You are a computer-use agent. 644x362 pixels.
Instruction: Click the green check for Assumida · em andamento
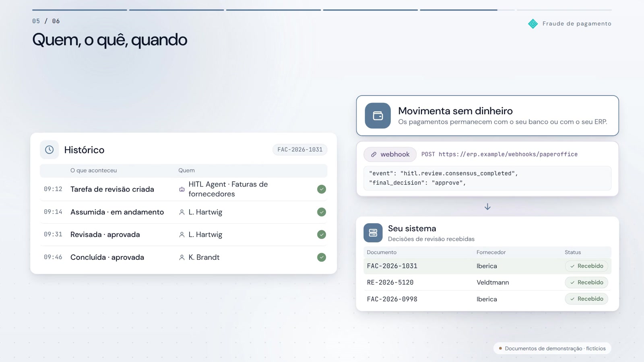pos(321,212)
